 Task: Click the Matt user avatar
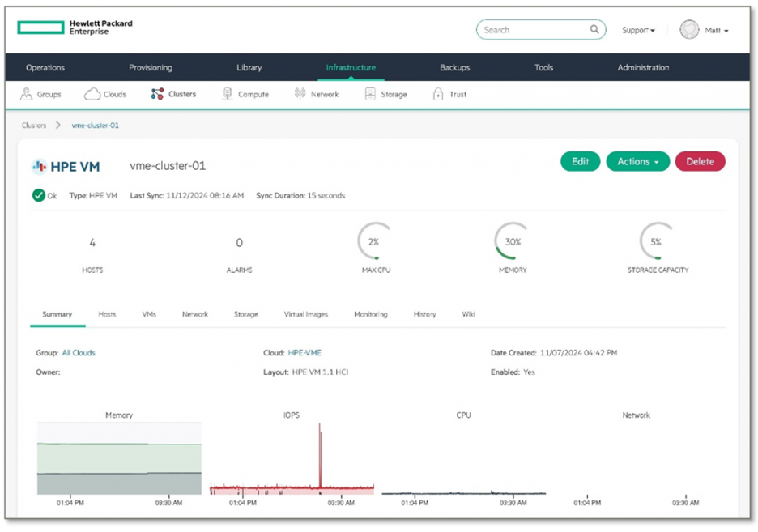click(x=689, y=30)
